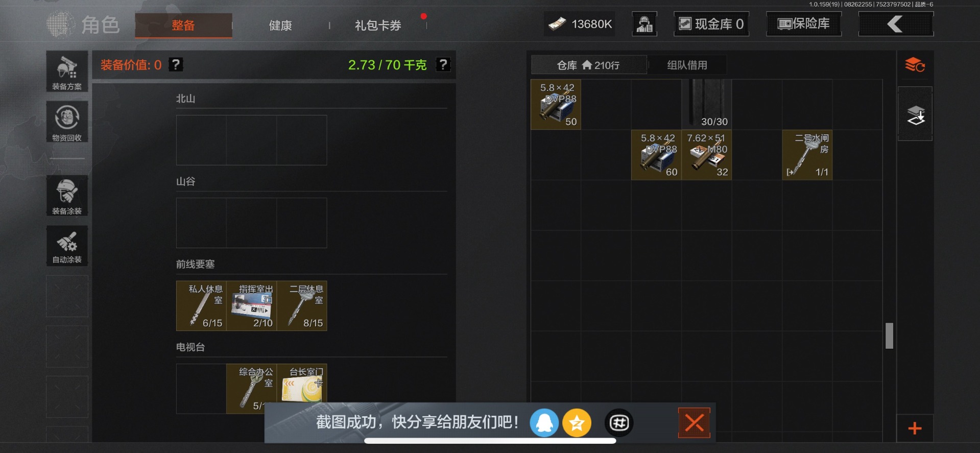
Task: Open the 礼包卡券 tab
Action: tap(378, 25)
